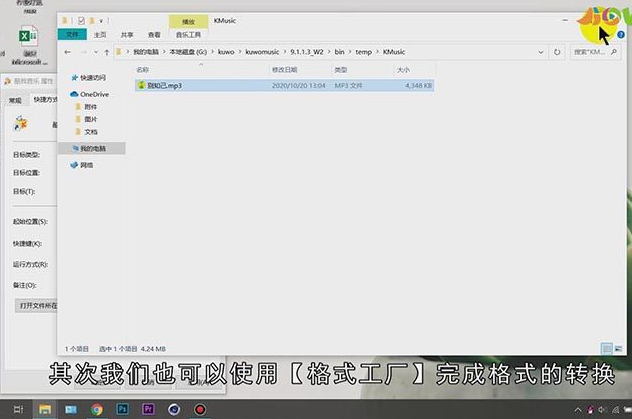Go back using the back arrow
This screenshot has height=419, width=632.
(x=68, y=52)
